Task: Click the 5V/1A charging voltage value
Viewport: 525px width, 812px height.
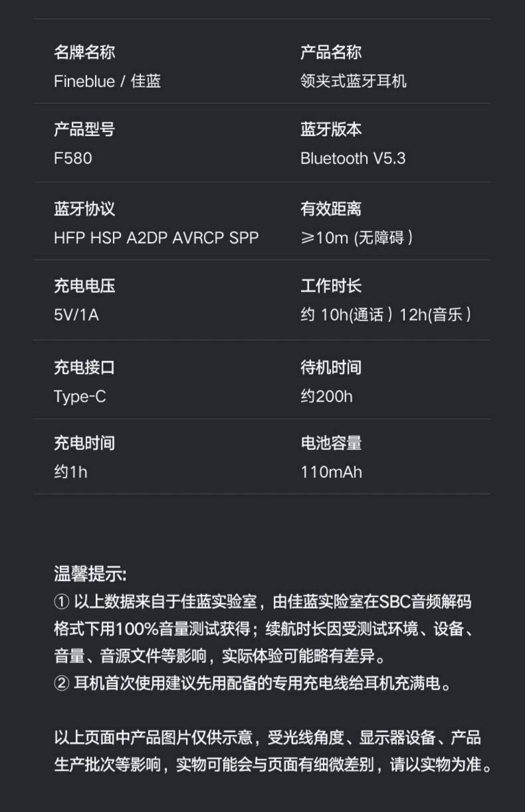Action: [x=76, y=315]
